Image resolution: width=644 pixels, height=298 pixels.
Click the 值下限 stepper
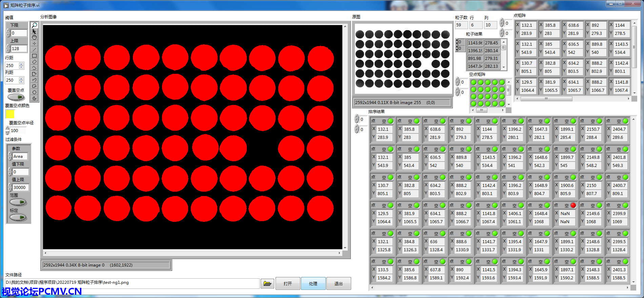[x=9, y=172]
